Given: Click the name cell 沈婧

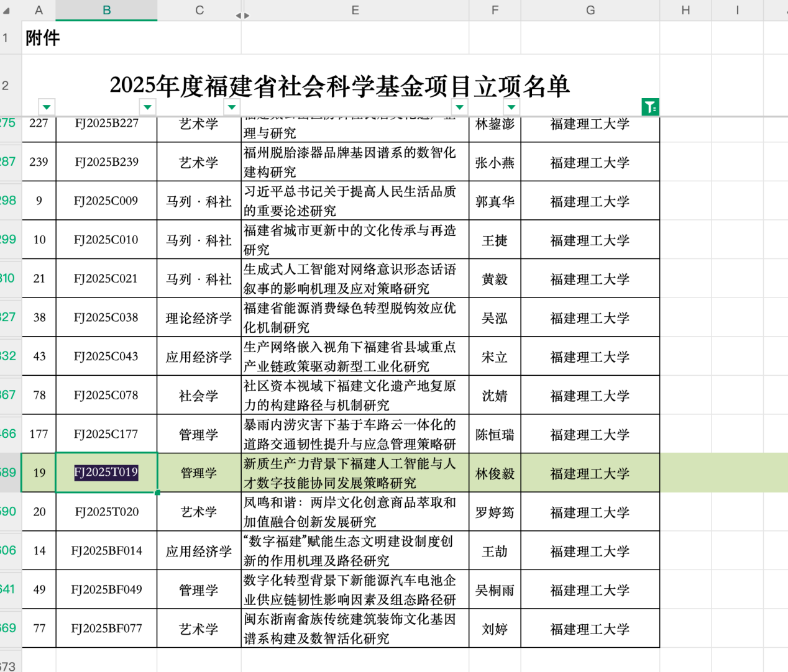Looking at the screenshot, I should 495,396.
